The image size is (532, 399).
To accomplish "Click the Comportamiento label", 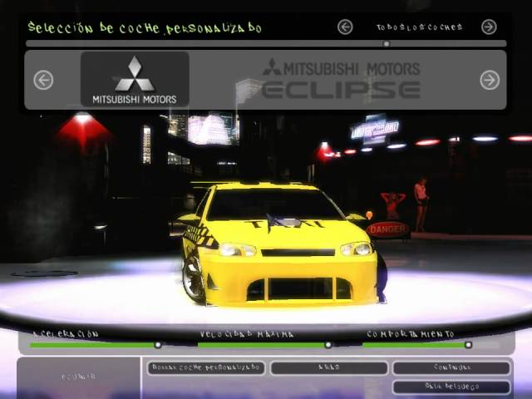I will click(x=411, y=334).
